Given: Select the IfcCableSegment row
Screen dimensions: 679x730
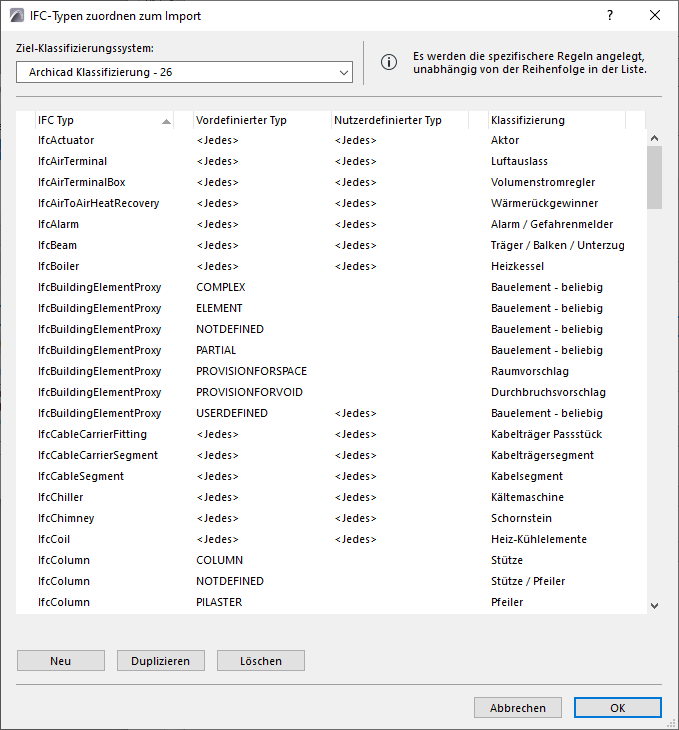Looking at the screenshot, I should 331,476.
